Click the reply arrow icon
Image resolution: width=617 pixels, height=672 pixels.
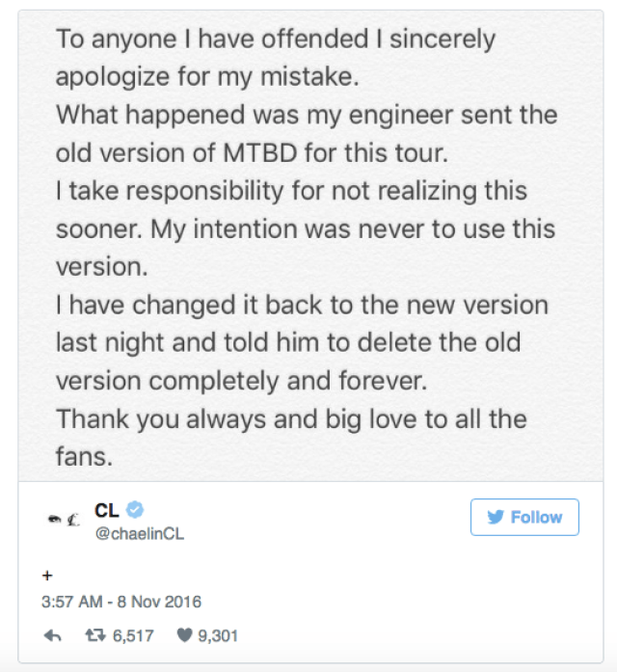[53, 635]
